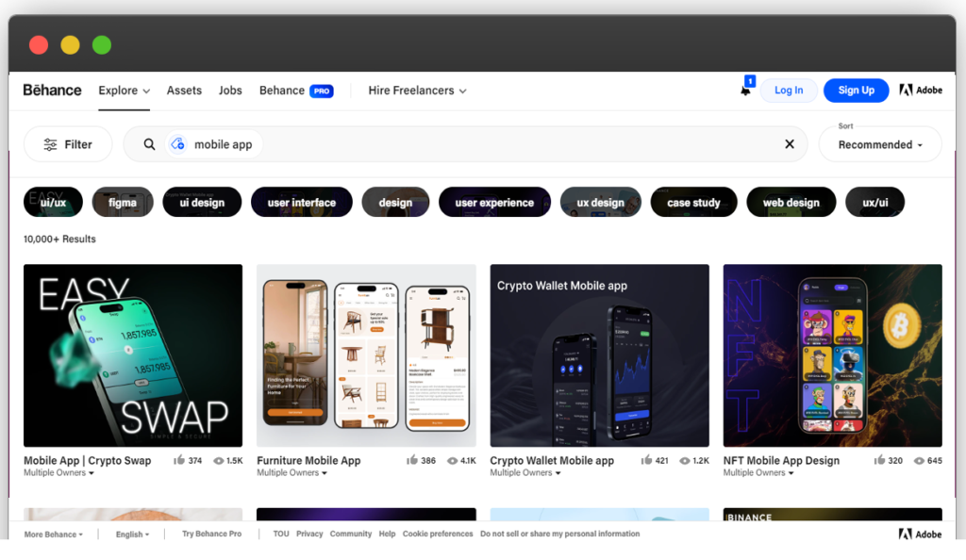Image resolution: width=966 pixels, height=560 pixels.
Task: Select the ui/ux tag chip
Action: coord(53,202)
